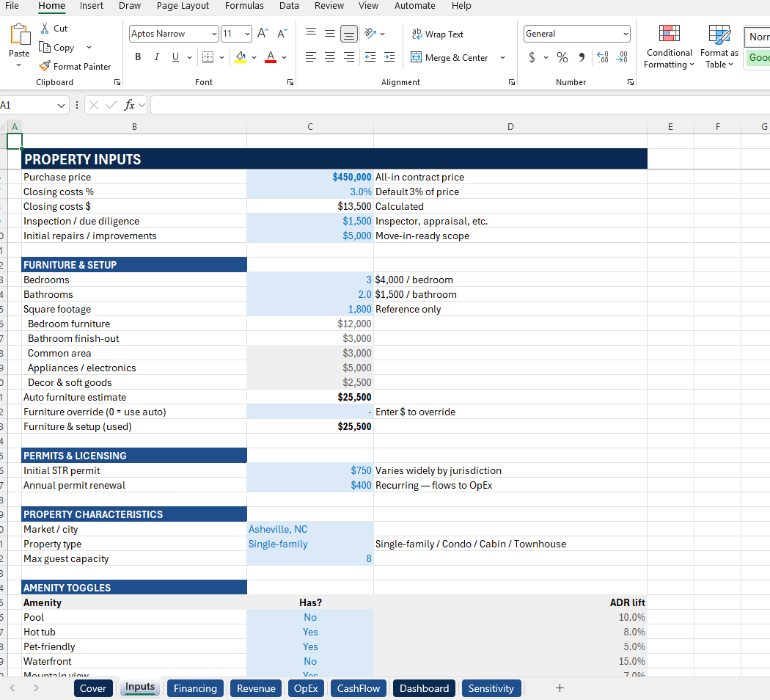The image size is (770, 700).
Task: Open Conditional Formatting menu
Action: 669,47
